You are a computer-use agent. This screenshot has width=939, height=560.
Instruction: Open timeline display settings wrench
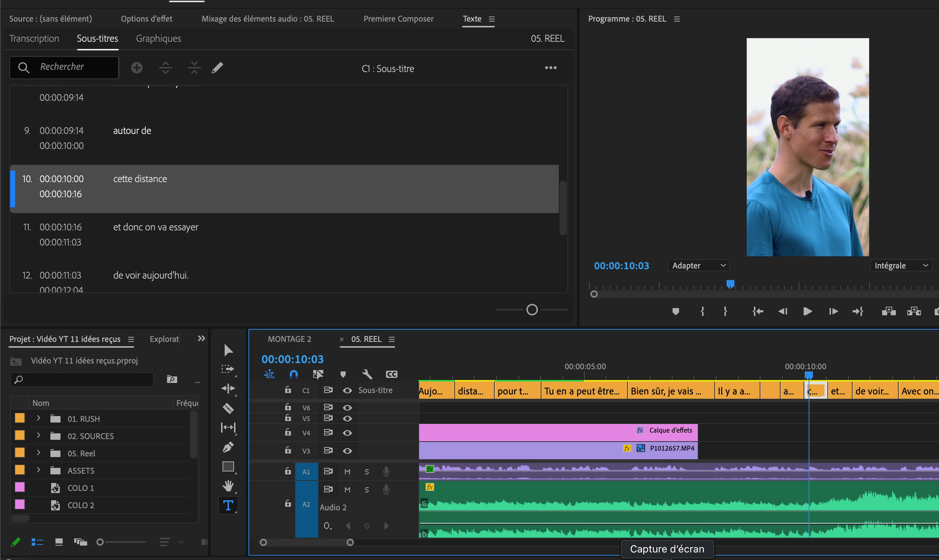click(367, 374)
